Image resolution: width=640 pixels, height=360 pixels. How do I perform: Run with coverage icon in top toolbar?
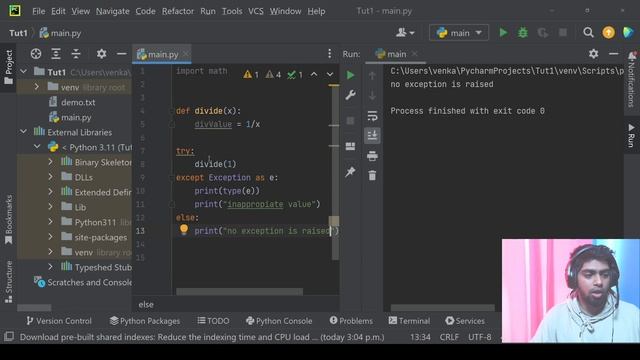point(542,33)
